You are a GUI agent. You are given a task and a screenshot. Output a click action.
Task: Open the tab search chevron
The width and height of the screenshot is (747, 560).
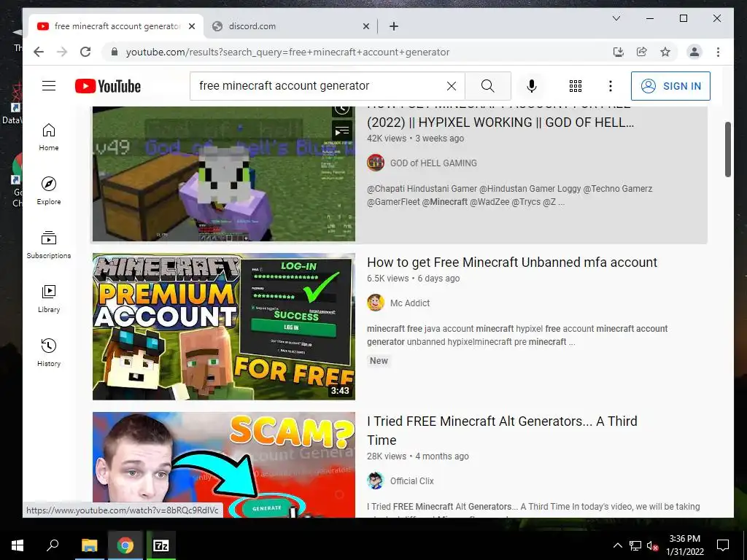[616, 18]
